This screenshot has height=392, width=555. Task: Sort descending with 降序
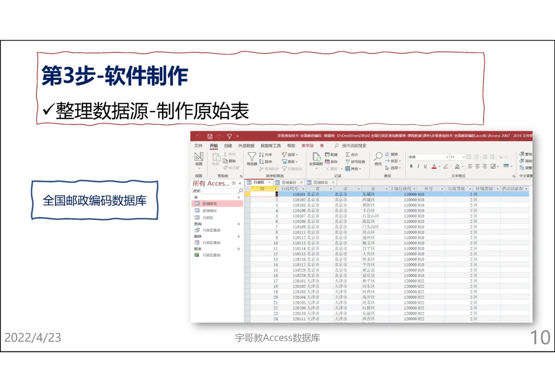pyautogui.click(x=266, y=162)
